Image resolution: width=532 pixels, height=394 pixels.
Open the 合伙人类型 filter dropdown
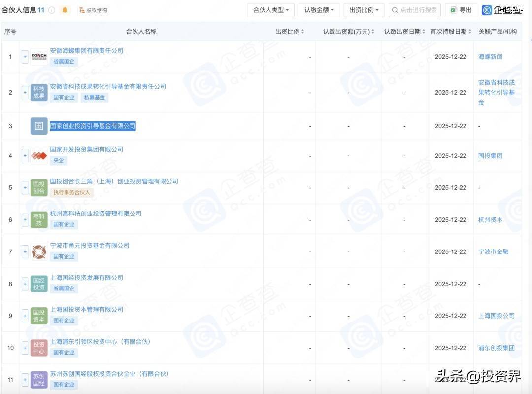click(271, 10)
